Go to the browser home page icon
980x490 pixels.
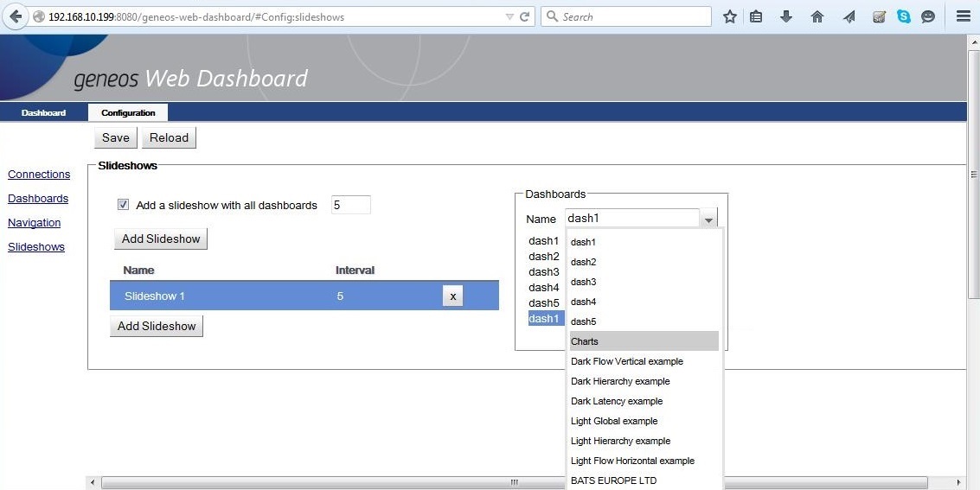(817, 16)
